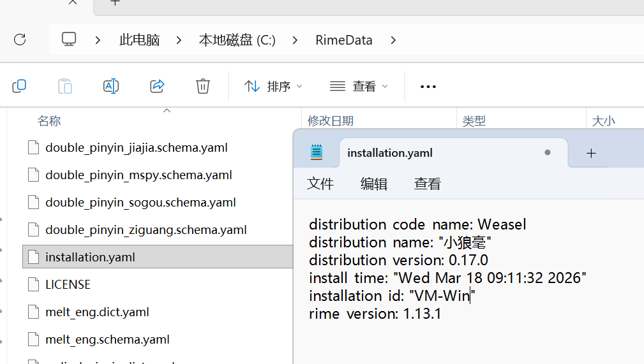This screenshot has width=644, height=364.
Task: Open the 查看 view dropdown in Explorer
Action: [x=359, y=86]
